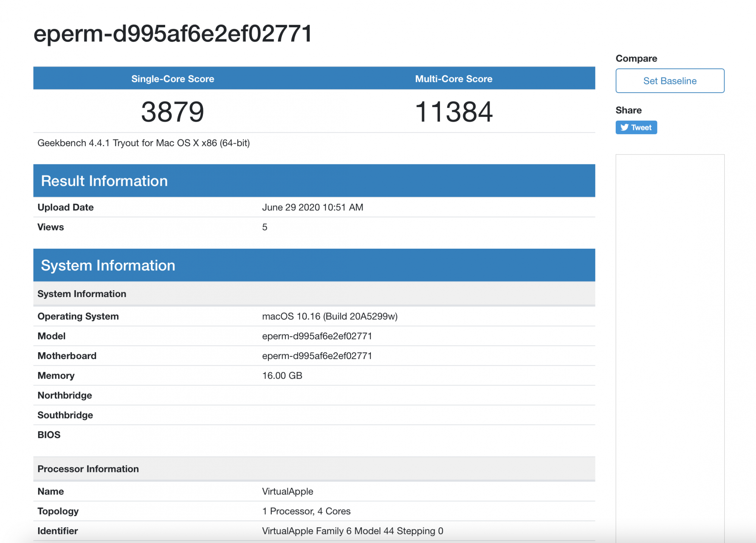The image size is (756, 543).
Task: Click the multi-core score 11384
Action: click(454, 112)
